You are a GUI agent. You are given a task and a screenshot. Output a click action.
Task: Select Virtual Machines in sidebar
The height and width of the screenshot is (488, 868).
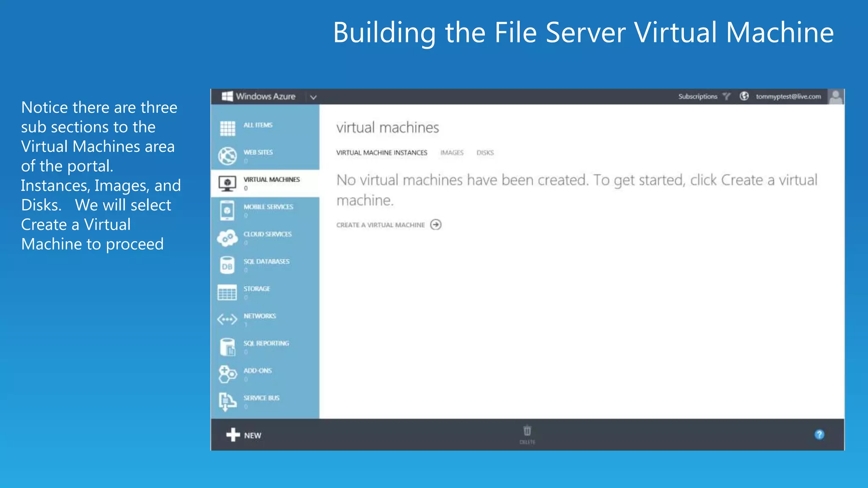click(x=265, y=183)
